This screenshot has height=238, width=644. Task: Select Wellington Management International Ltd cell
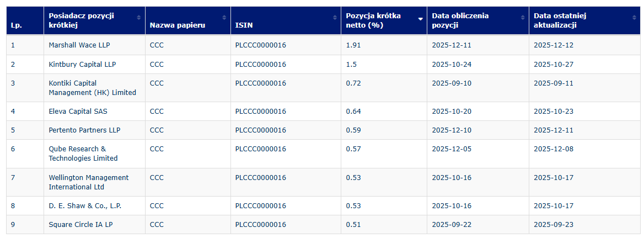pos(94,182)
